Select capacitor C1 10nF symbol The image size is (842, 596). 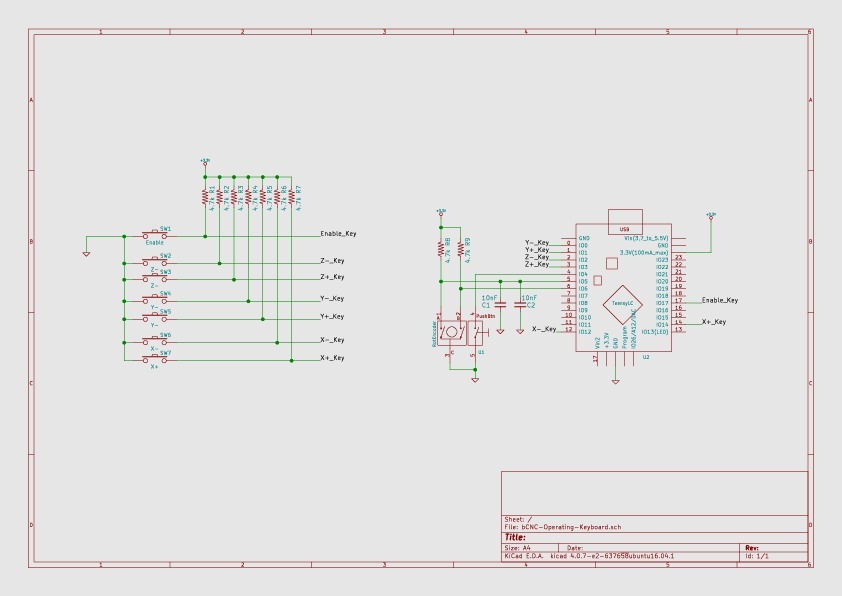(500, 304)
